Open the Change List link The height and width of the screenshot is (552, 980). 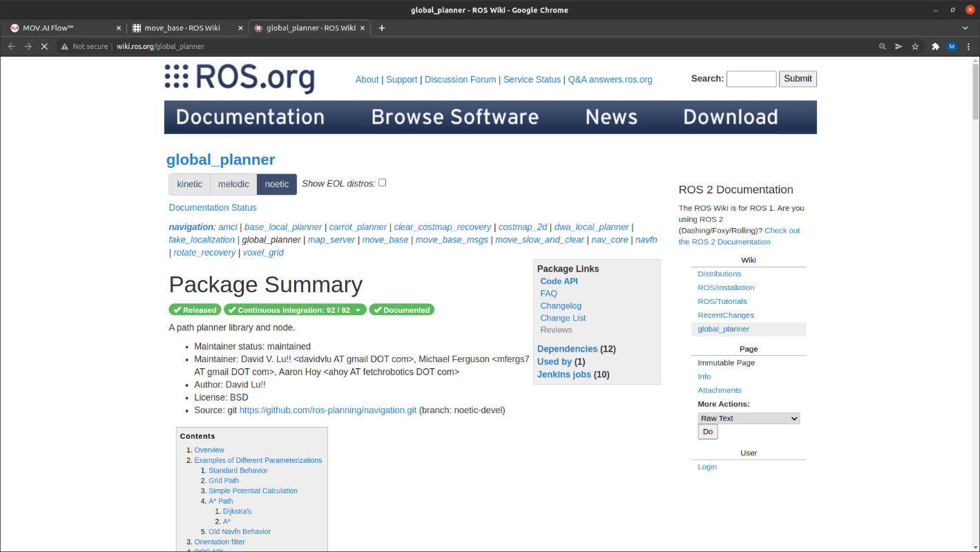563,318
